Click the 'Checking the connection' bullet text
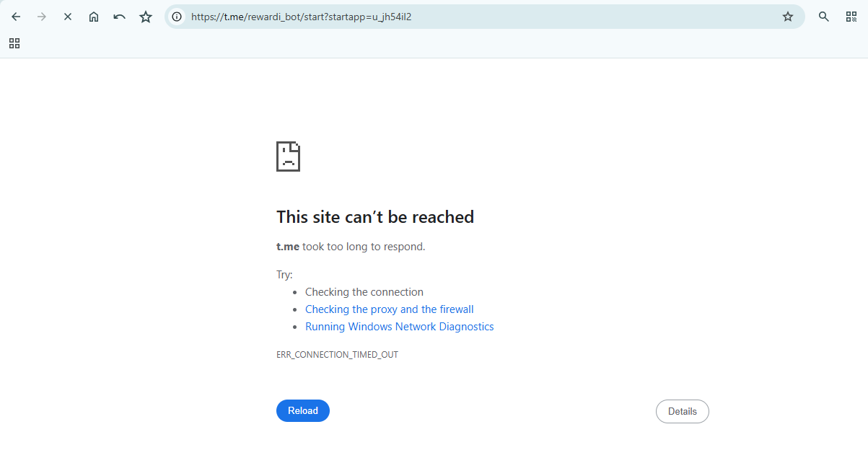The width and height of the screenshot is (868, 476). click(x=364, y=292)
